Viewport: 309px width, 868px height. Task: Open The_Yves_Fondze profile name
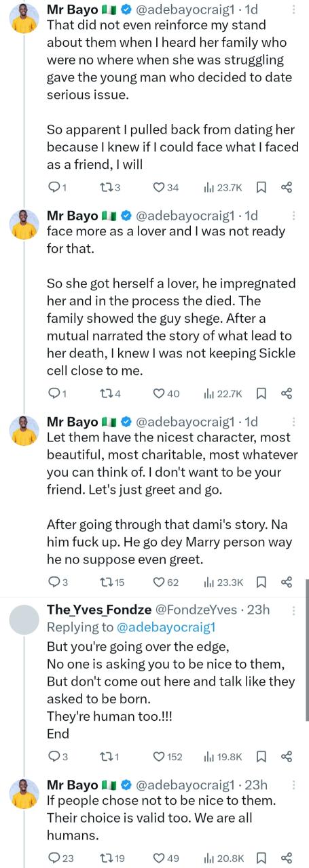[x=100, y=610]
